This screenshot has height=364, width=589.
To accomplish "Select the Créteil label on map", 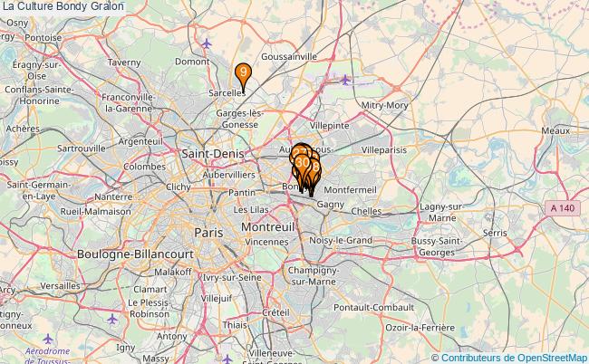I will pyautogui.click(x=275, y=312).
